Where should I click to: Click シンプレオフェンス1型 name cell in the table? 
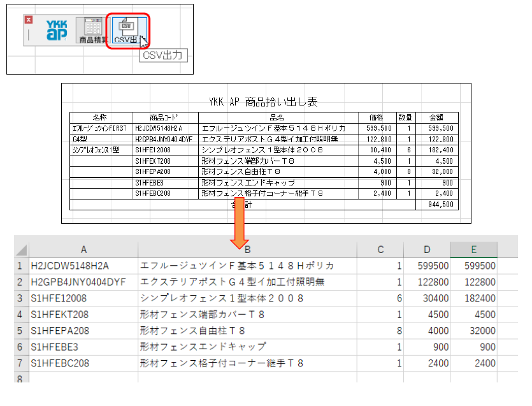[x=101, y=150]
